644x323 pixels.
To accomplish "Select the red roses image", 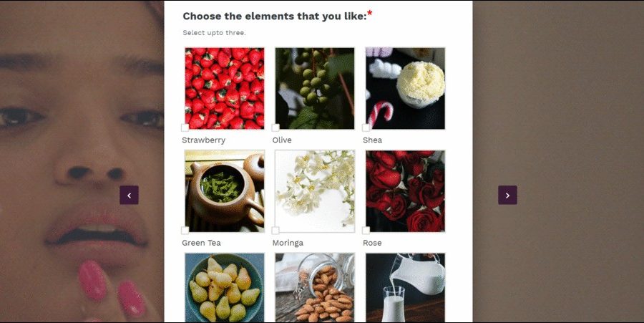I will 405,191.
